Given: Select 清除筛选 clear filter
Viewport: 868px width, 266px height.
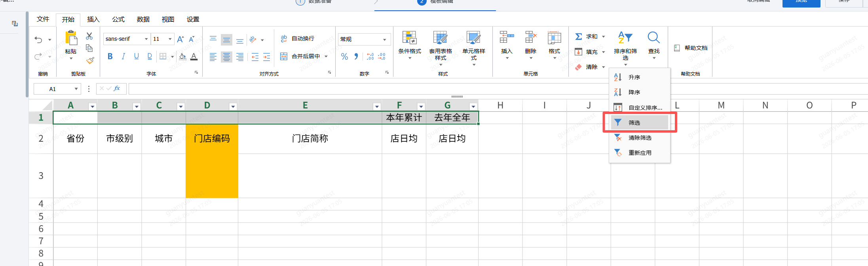Looking at the screenshot, I should [640, 138].
